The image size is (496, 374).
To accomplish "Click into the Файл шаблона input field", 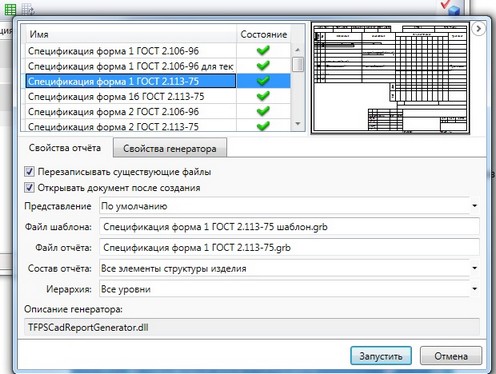I will [x=289, y=227].
